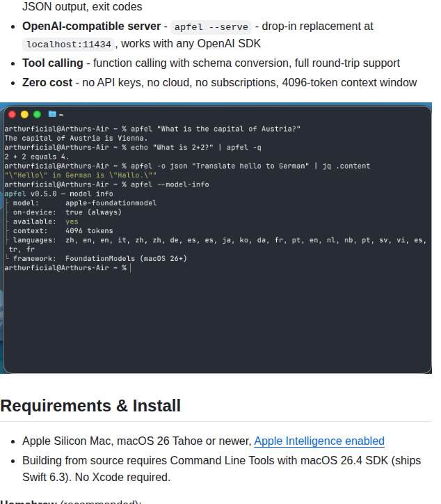
Task: Click the blue folder icon in terminal title
Action: [x=52, y=113]
